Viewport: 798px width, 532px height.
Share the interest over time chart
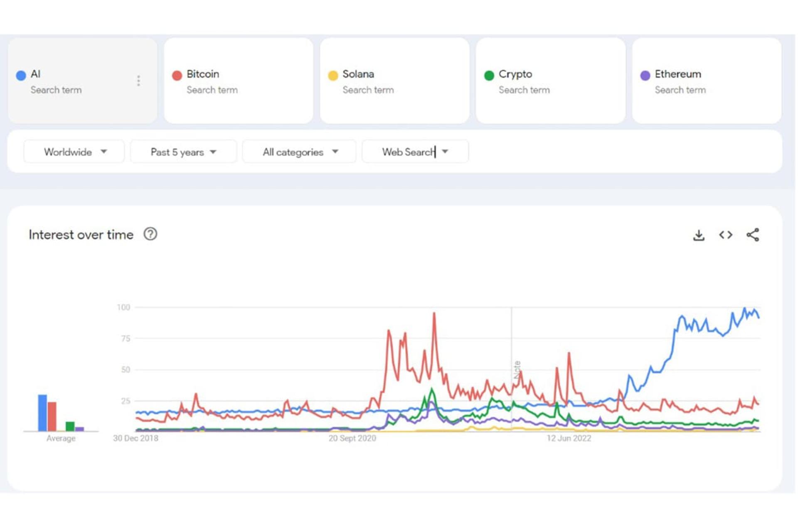click(753, 235)
